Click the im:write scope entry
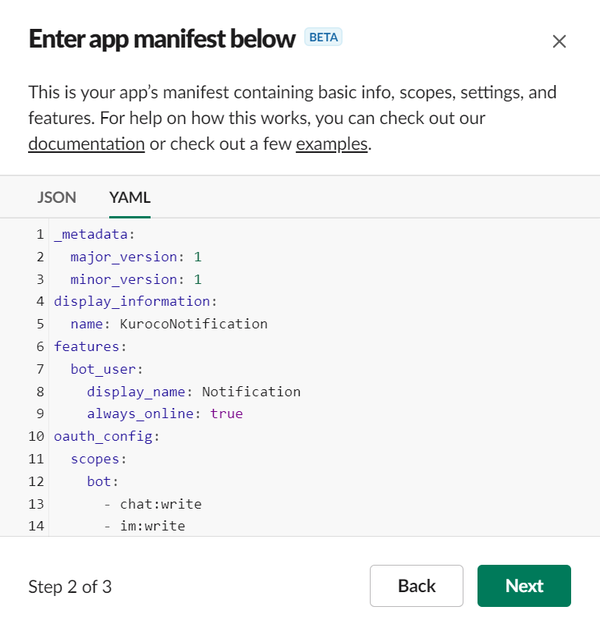Screen dimensions: 600x628 (x=153, y=526)
